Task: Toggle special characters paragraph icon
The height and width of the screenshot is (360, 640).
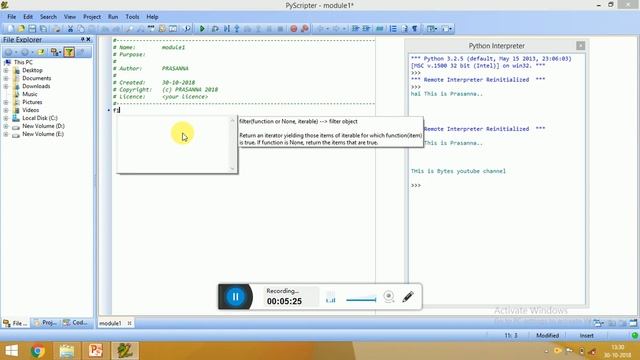Action: [415, 29]
